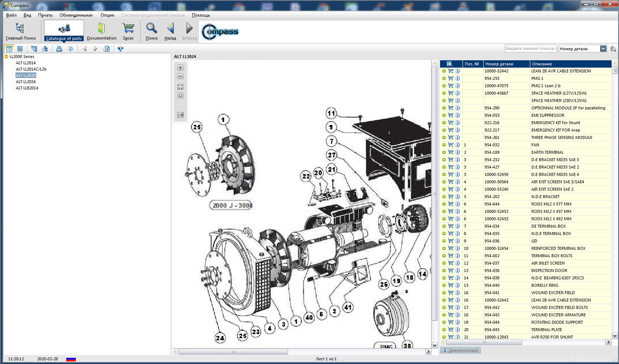Image resolution: width=619 pixels, height=364 pixels.
Task: Zoom in on the parts diagram
Action: click(x=180, y=68)
